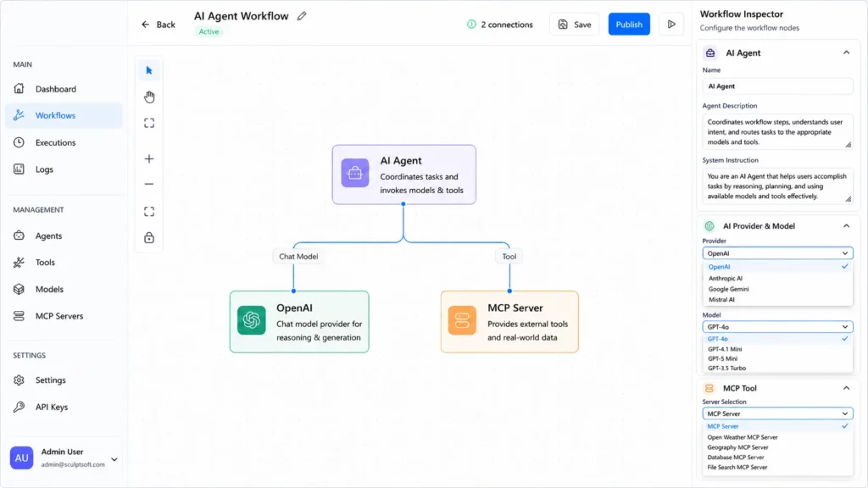This screenshot has height=488, width=868.
Task: Choose Anthropic AI provider option
Action: [x=778, y=278]
